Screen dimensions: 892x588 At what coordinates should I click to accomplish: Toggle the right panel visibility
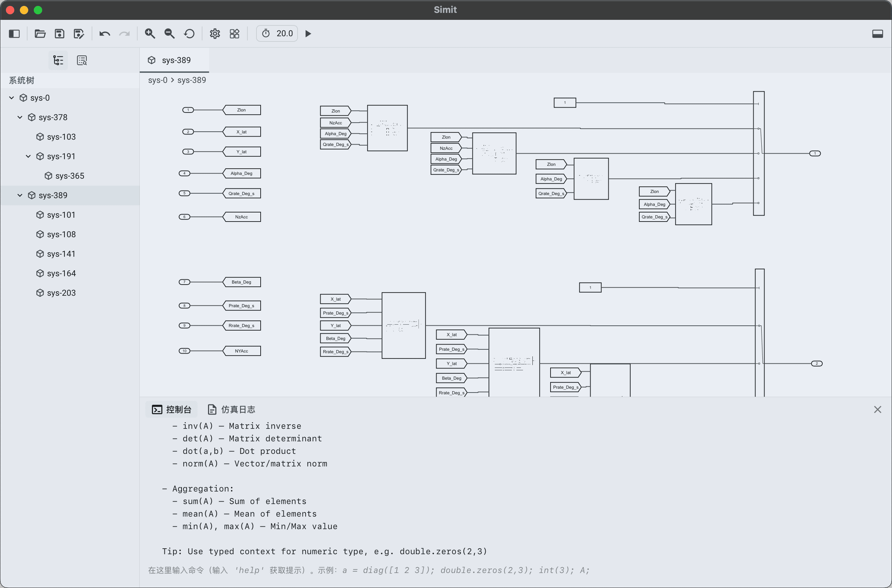878,33
